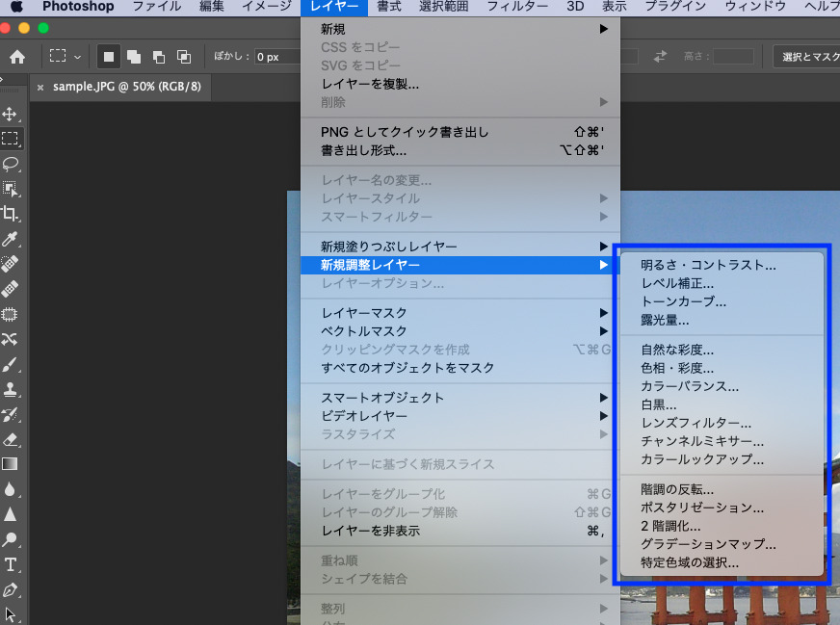Image resolution: width=840 pixels, height=625 pixels.
Task: Select the Eraser tool
Action: (x=10, y=440)
